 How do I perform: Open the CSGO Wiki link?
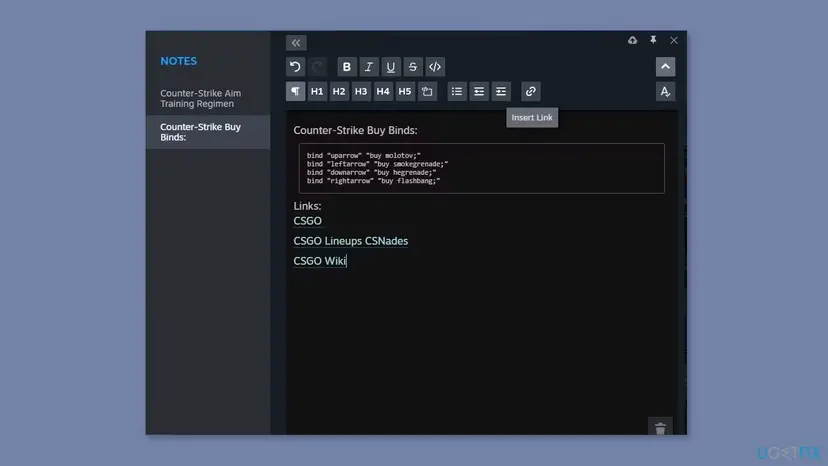pos(319,261)
